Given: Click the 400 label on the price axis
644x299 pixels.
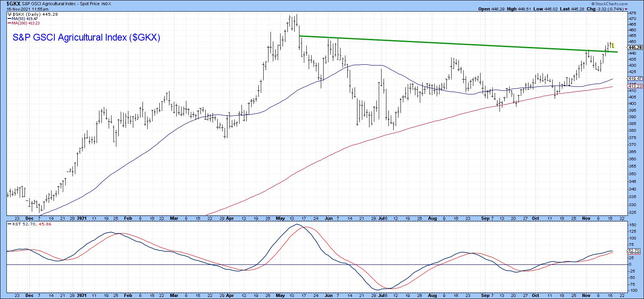Looking at the screenshot, I should pyautogui.click(x=632, y=104).
